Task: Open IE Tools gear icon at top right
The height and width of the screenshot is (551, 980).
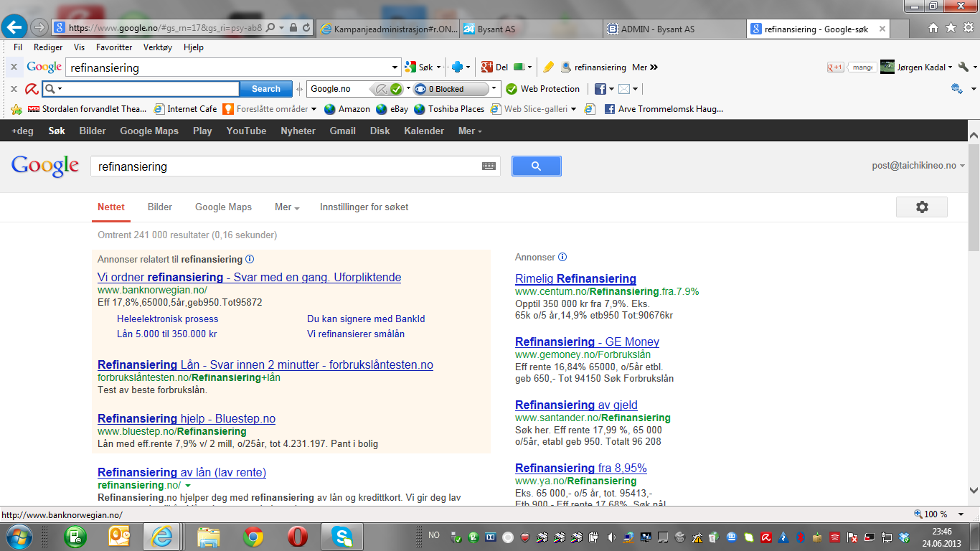Action: click(x=968, y=27)
